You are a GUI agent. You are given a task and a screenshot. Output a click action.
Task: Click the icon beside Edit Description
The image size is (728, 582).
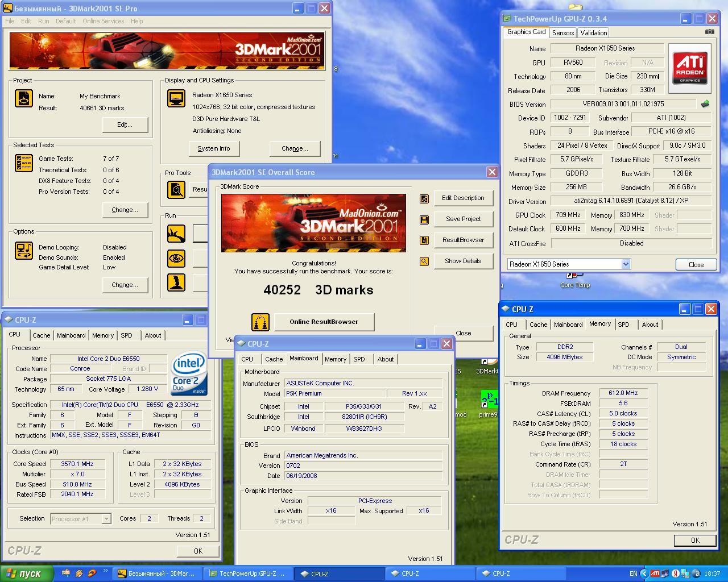coord(424,198)
